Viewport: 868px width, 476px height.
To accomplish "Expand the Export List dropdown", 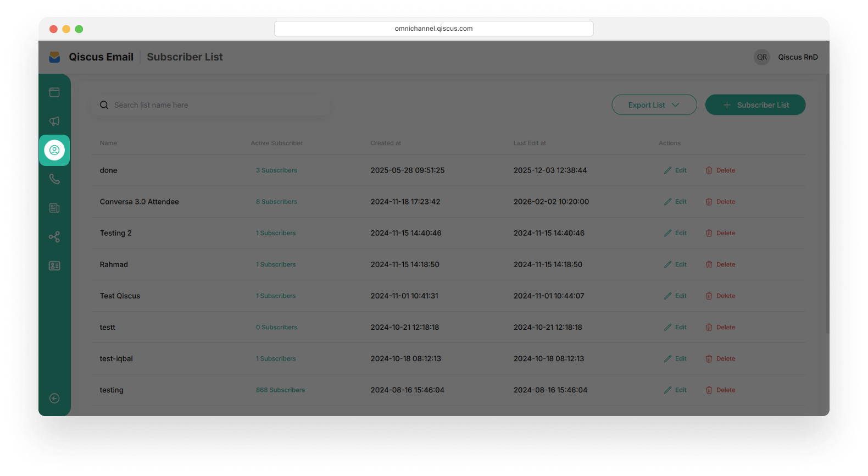I will 654,105.
